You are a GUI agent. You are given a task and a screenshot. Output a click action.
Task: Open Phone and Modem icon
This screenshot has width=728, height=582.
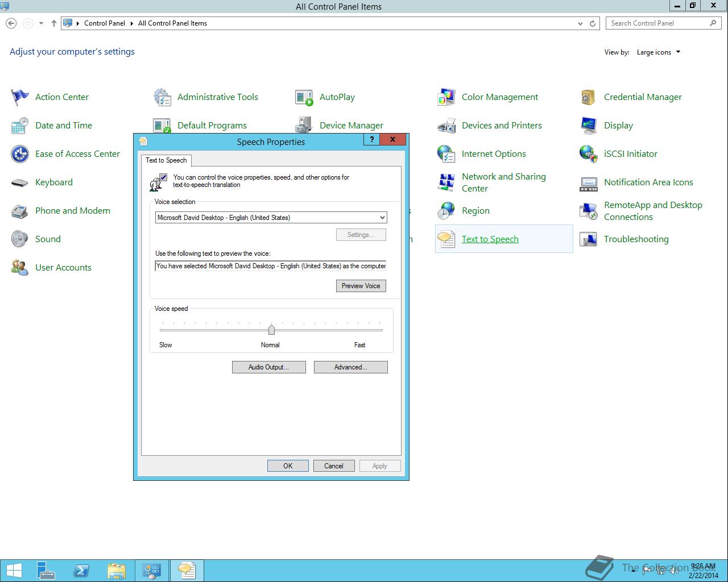coord(20,211)
